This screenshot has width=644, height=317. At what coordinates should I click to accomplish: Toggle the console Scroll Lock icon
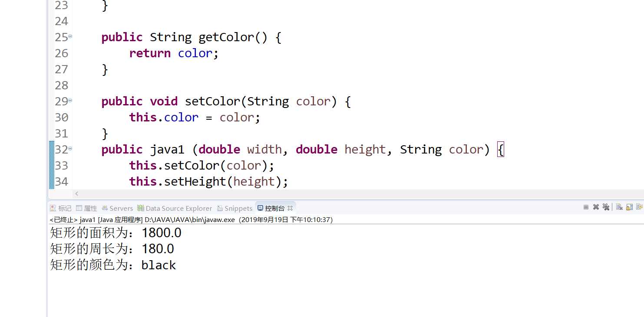coord(629,207)
